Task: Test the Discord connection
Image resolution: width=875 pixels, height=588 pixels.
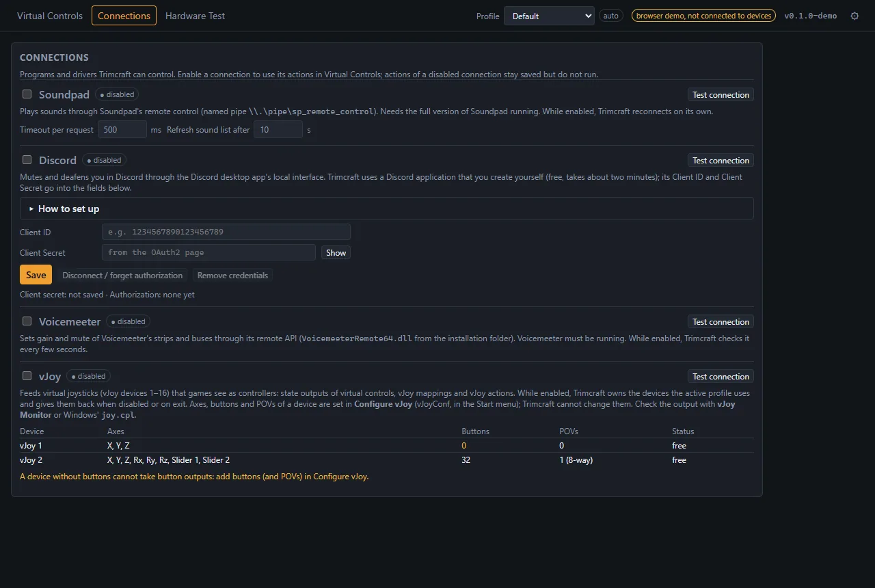Action: click(x=721, y=161)
